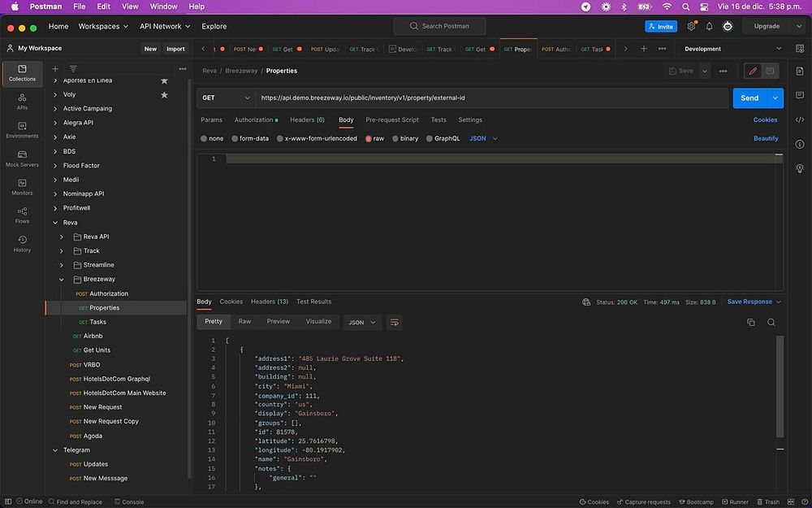The image size is (812, 508).
Task: Open the History sidebar panel
Action: pyautogui.click(x=22, y=244)
